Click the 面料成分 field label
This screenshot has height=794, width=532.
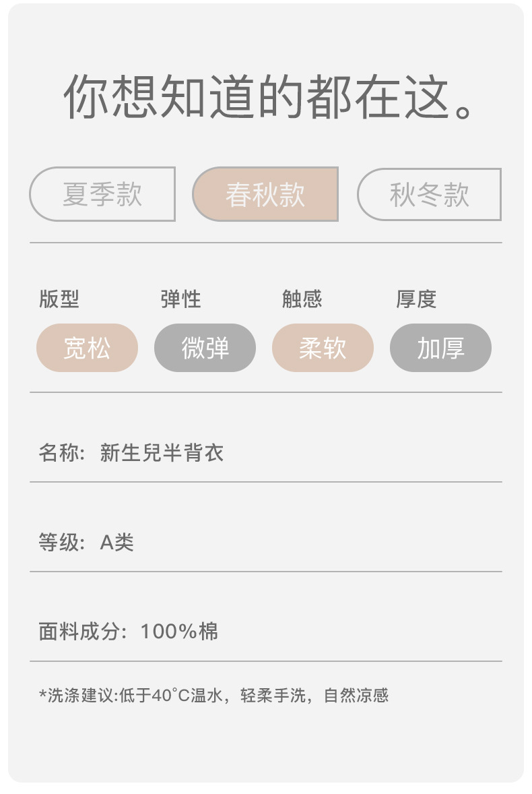[81, 632]
